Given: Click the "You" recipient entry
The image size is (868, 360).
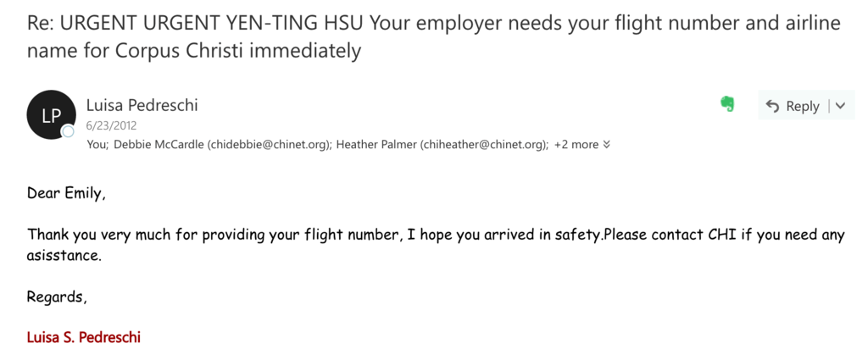Looking at the screenshot, I should tap(97, 145).
